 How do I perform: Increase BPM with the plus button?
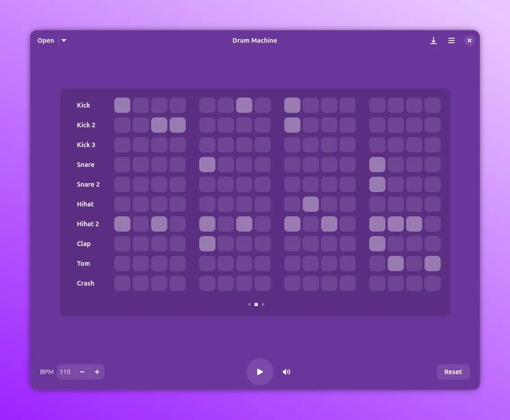click(x=97, y=372)
